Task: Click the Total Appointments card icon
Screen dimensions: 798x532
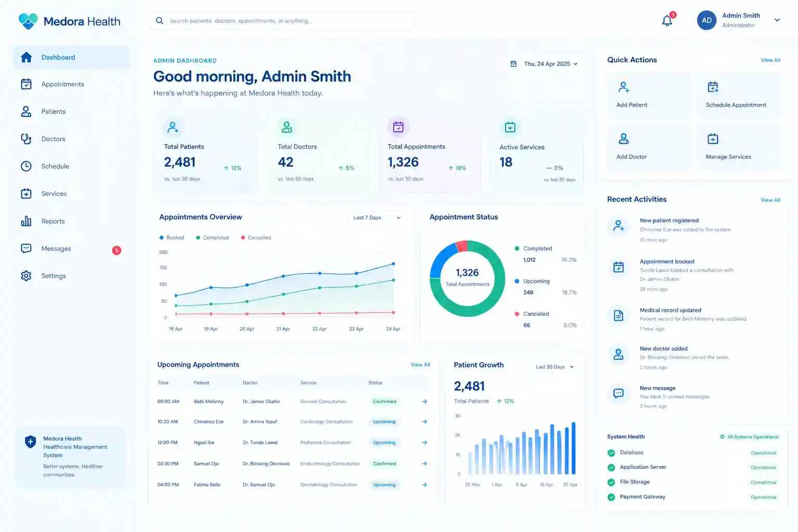Action: click(x=398, y=127)
